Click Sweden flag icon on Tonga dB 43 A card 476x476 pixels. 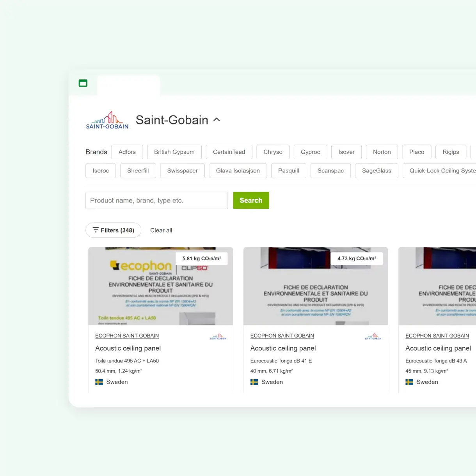(409, 382)
